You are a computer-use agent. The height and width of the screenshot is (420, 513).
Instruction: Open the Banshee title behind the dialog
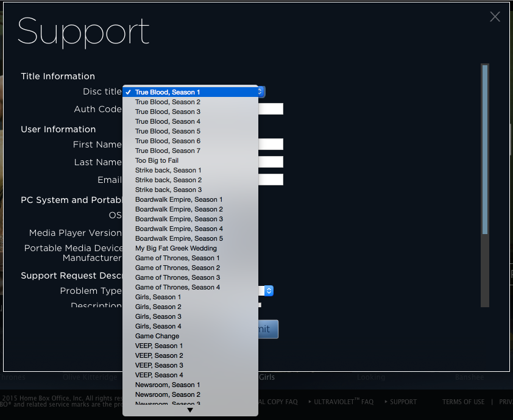(470, 377)
